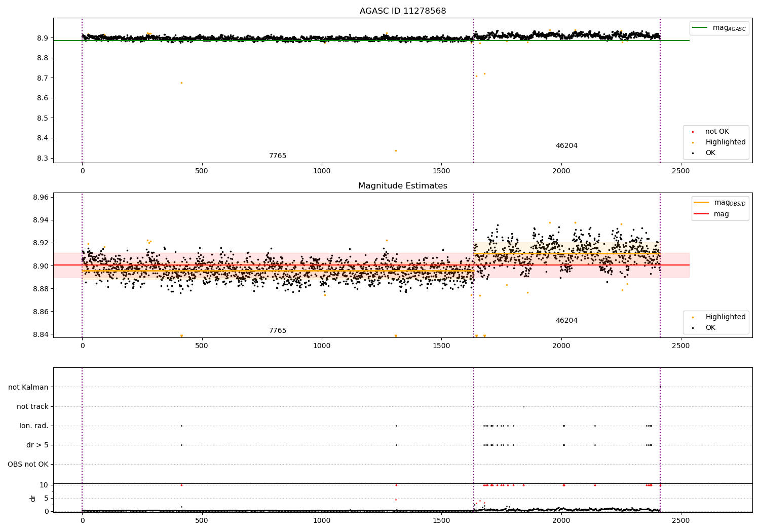760x532 pixels.
Task: Click the 'OBS not OK' axis label
Action: click(x=28, y=465)
